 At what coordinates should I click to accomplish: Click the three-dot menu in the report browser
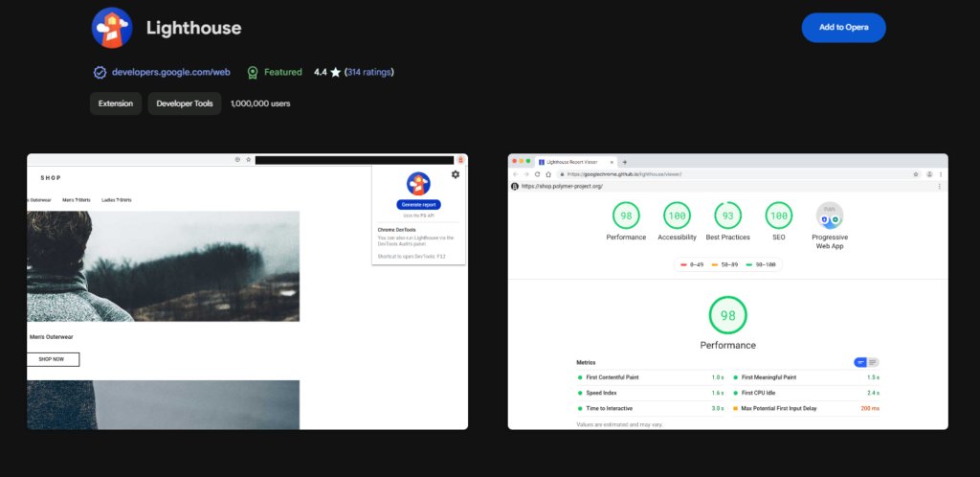941,174
